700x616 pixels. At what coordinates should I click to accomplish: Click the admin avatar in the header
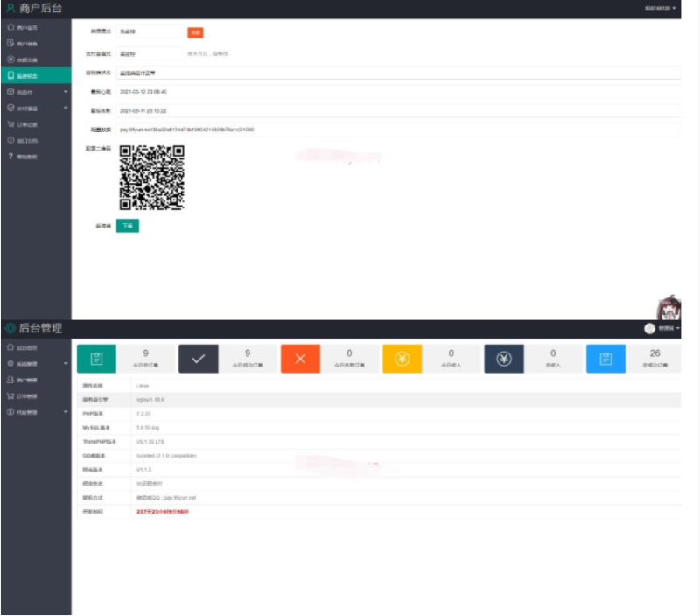pyautogui.click(x=649, y=328)
